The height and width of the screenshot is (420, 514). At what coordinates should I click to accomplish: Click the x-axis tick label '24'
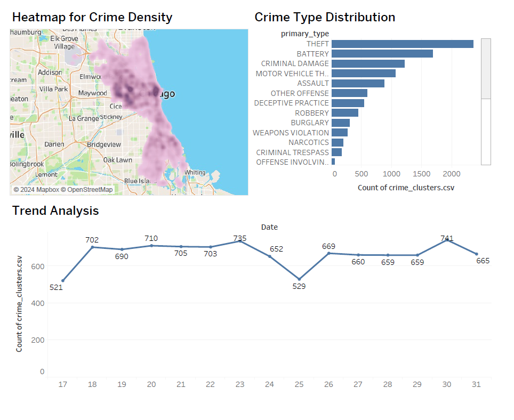tap(269, 384)
